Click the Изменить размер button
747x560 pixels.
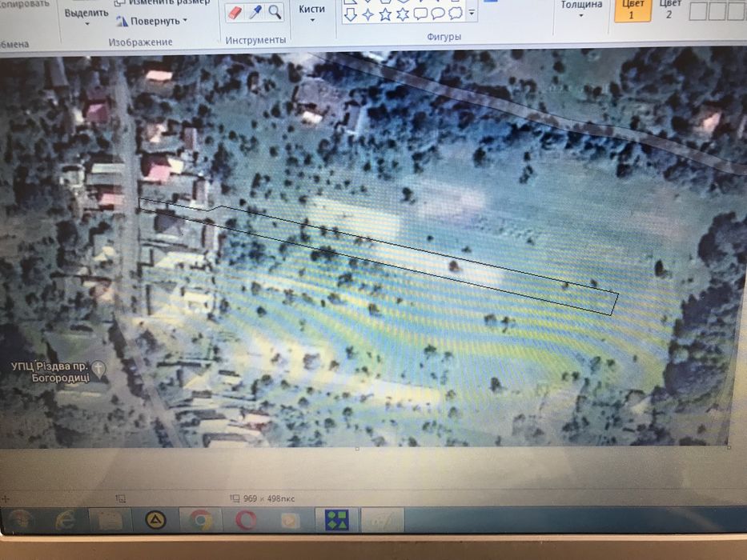(x=163, y=2)
